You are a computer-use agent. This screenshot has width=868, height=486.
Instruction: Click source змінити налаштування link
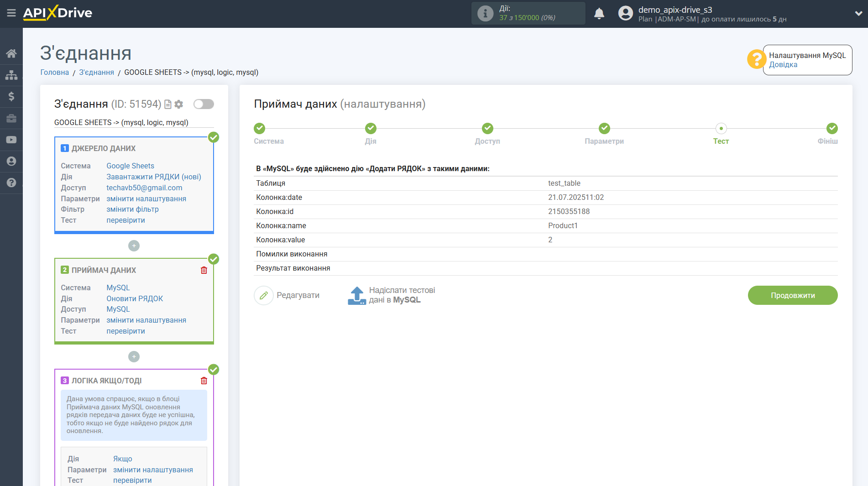(146, 199)
